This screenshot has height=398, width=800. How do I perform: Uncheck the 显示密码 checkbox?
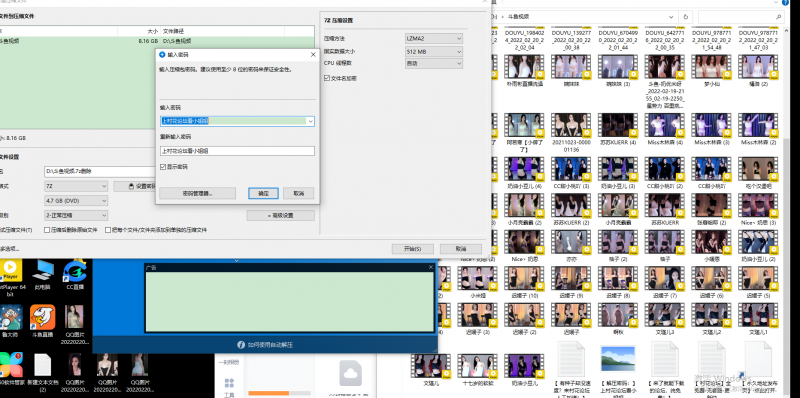click(x=163, y=167)
